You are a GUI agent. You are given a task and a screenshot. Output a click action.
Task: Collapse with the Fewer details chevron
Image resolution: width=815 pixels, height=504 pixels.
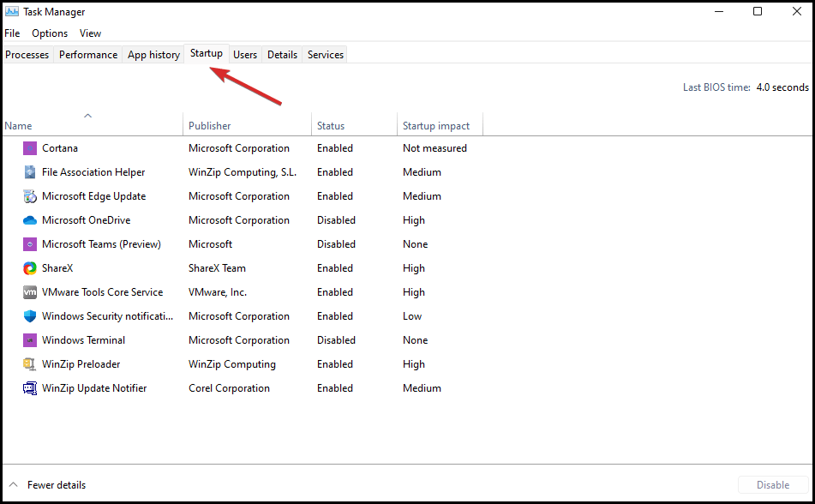(x=14, y=485)
